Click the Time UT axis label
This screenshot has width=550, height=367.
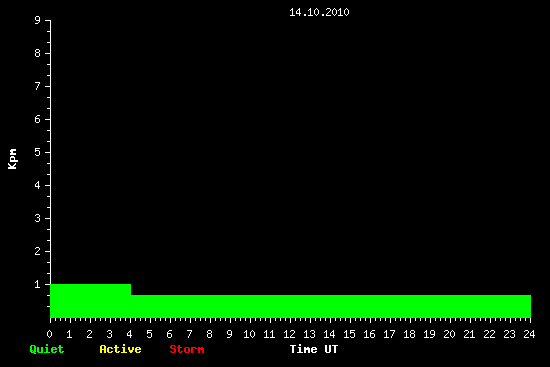[314, 349]
